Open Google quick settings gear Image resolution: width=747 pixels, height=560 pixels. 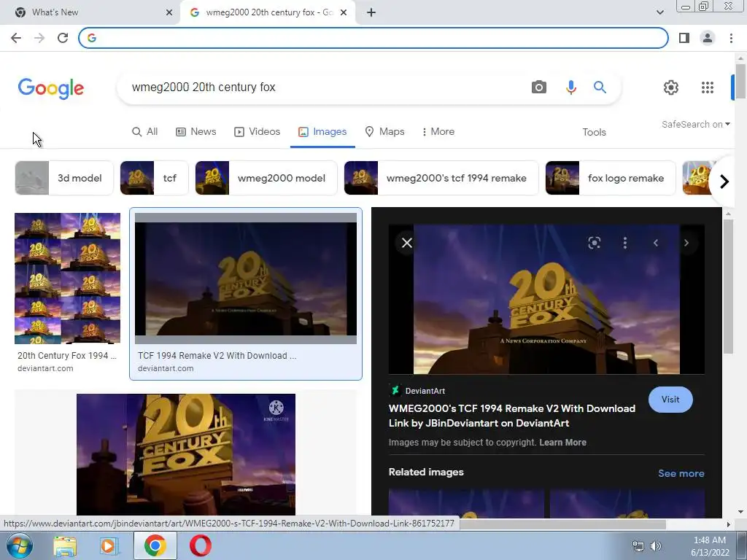(x=671, y=87)
